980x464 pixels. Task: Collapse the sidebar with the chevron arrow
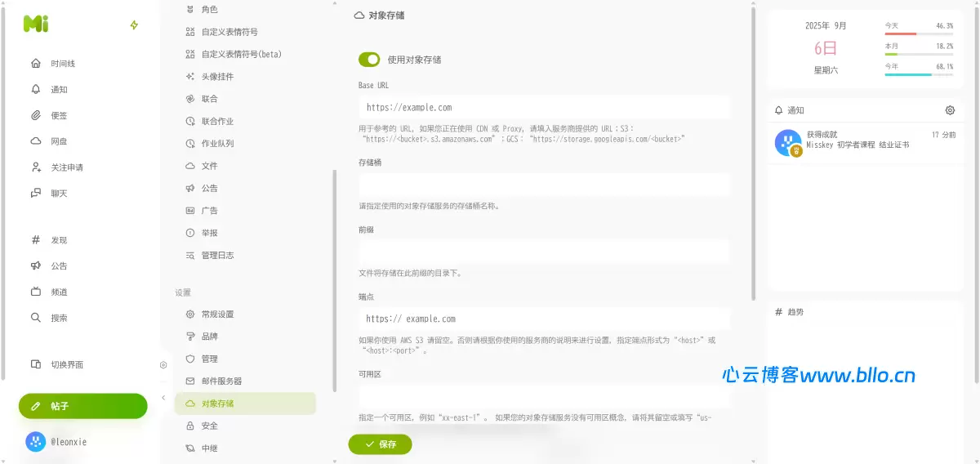pos(163,398)
